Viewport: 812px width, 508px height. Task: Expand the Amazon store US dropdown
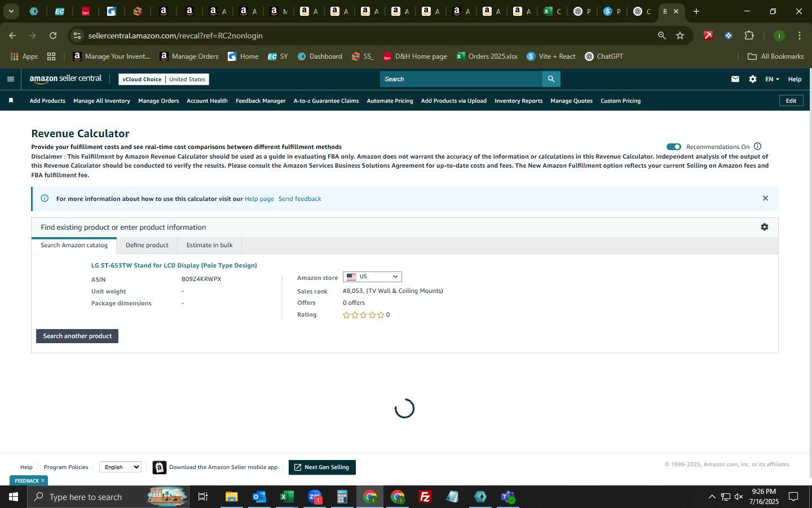372,277
